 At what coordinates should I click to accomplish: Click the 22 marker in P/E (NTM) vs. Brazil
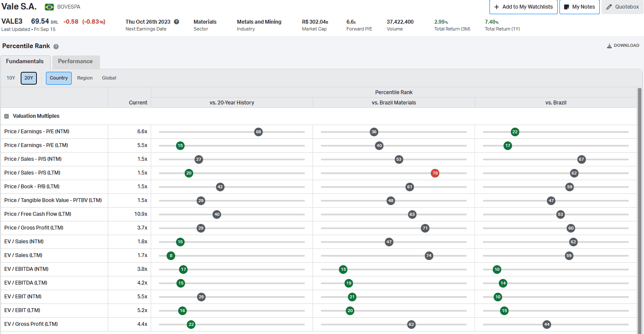click(x=515, y=132)
